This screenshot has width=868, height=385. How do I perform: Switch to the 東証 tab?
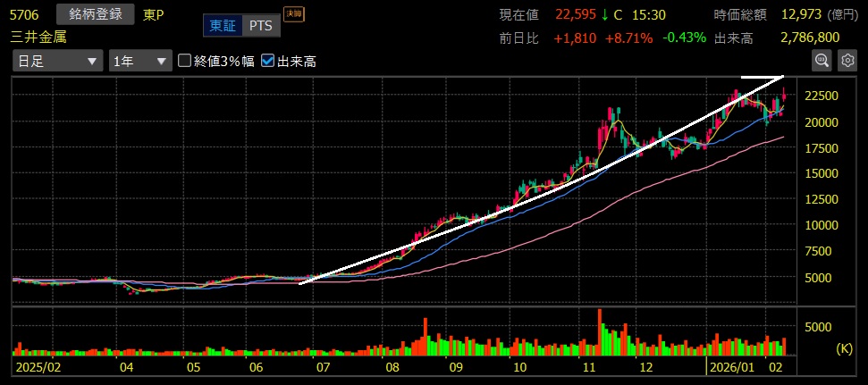[222, 26]
